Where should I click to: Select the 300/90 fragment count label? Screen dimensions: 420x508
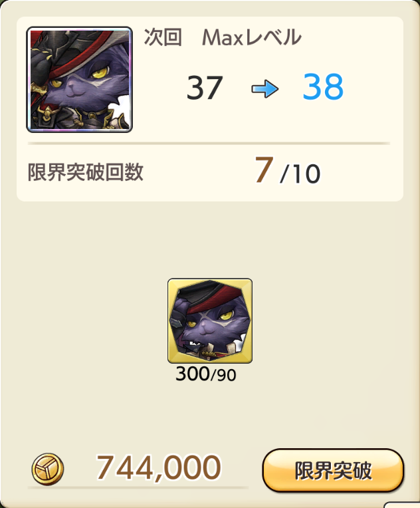tap(205, 374)
